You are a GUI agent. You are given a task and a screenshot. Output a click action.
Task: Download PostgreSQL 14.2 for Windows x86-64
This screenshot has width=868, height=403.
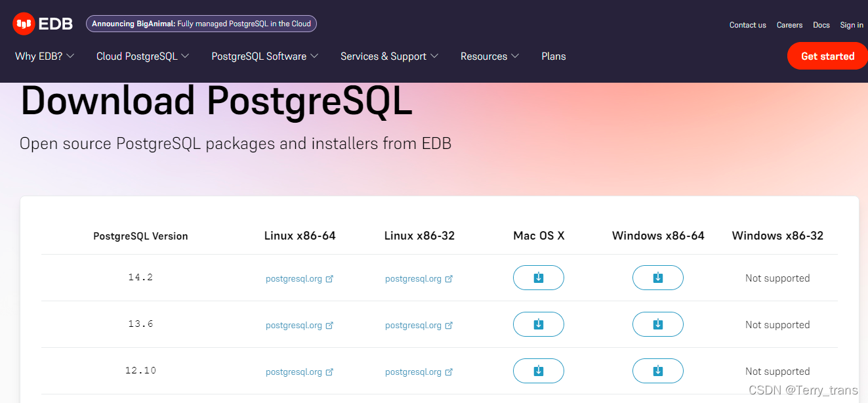657,278
